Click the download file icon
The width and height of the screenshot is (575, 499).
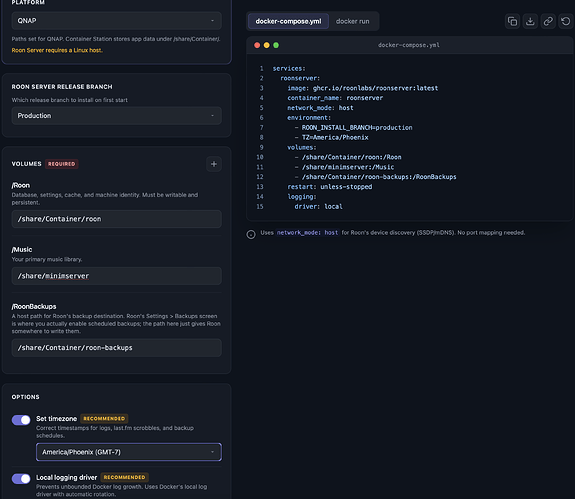click(x=530, y=21)
